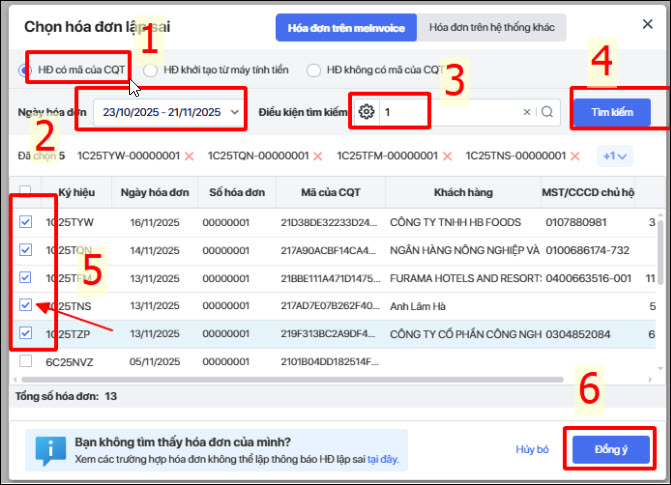Click tax code 0400663516-001 cell
671x485 pixels.
click(588, 278)
